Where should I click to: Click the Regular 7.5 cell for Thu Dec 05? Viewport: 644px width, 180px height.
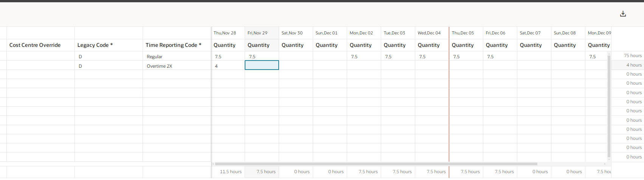(x=466, y=56)
